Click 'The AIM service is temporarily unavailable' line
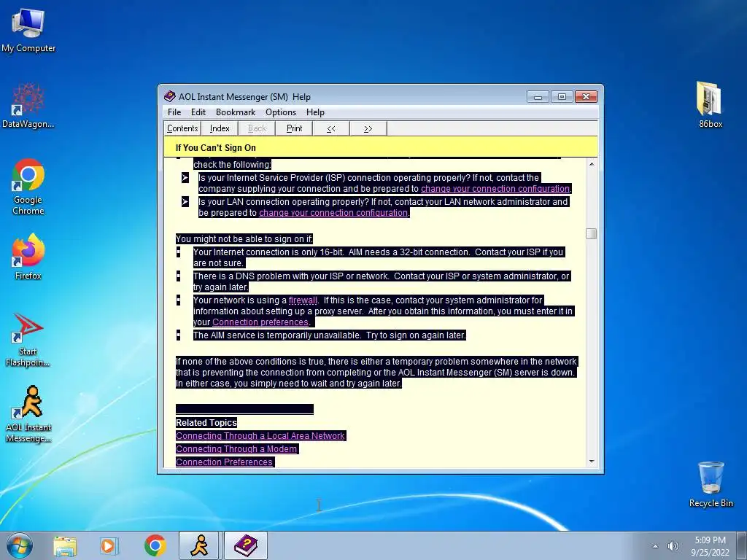The height and width of the screenshot is (560, 747). [x=329, y=335]
